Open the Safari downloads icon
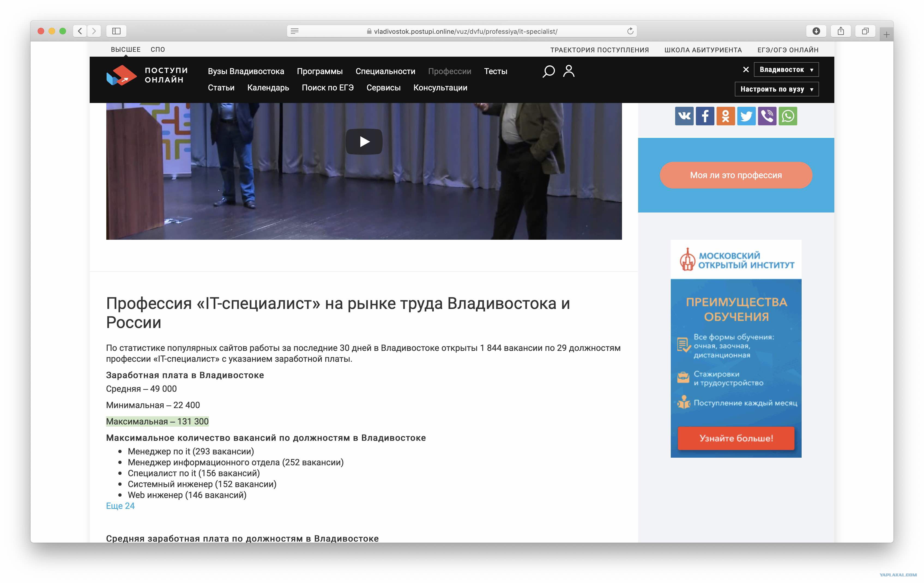The width and height of the screenshot is (924, 583). (x=816, y=31)
